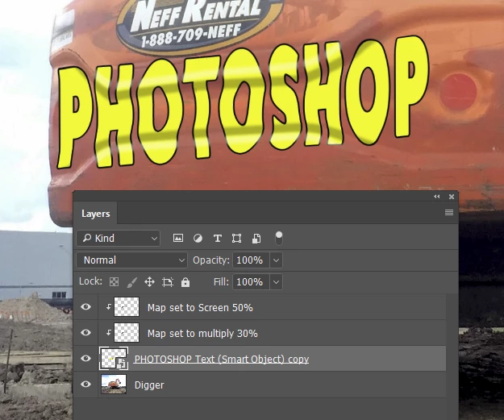
Task: Lock position move icon
Action: [149, 282]
